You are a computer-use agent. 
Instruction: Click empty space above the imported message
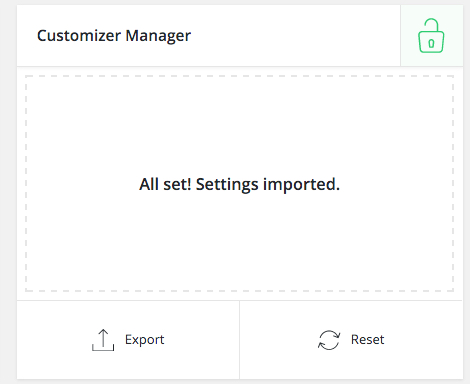tap(239, 127)
